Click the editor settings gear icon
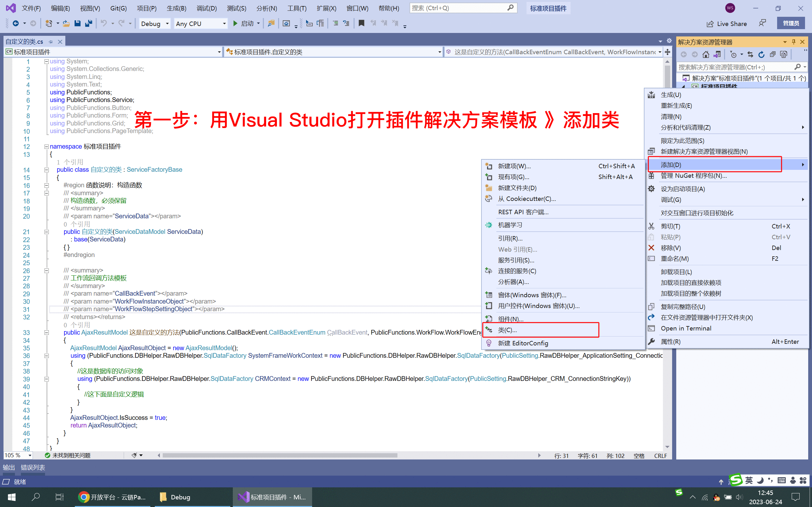The width and height of the screenshot is (812, 507). (x=669, y=41)
